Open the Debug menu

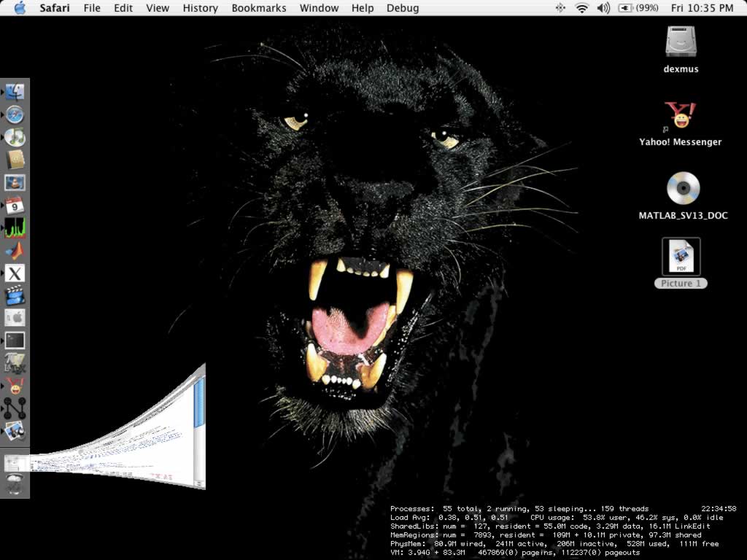pos(403,7)
